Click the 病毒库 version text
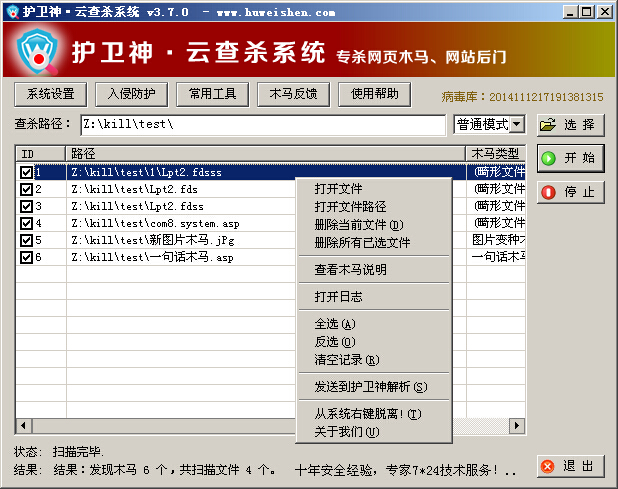 click(522, 97)
